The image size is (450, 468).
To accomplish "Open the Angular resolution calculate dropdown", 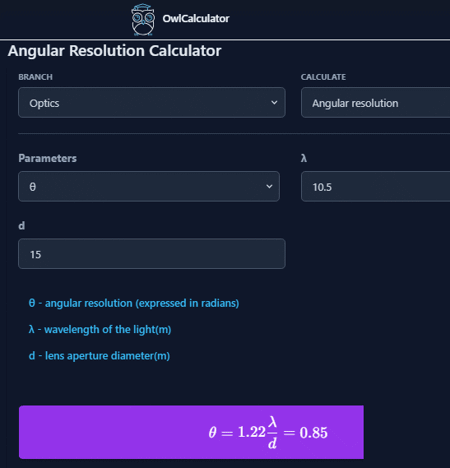I will click(x=375, y=103).
